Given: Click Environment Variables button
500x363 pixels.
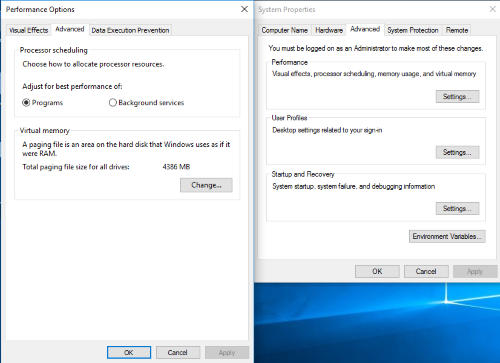Looking at the screenshot, I should point(447,236).
